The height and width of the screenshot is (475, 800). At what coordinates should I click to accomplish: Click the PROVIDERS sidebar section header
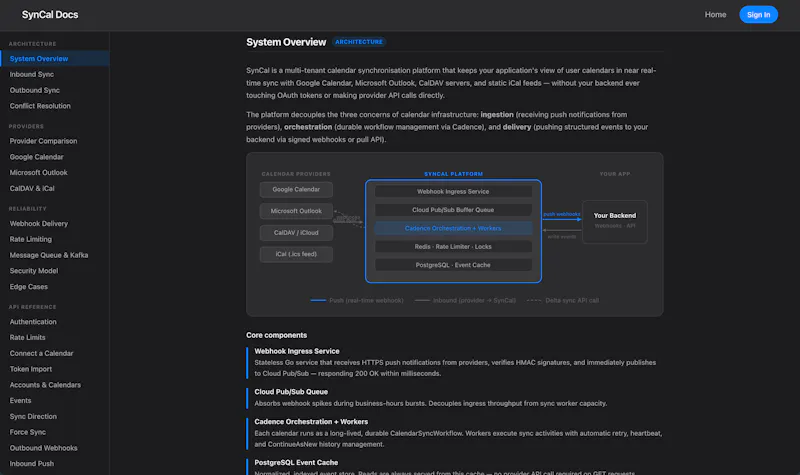[26, 127]
